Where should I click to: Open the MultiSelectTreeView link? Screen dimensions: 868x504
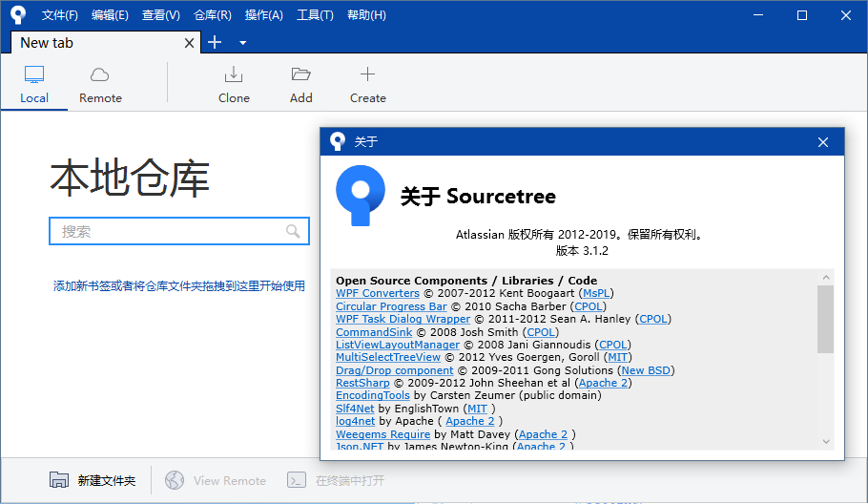click(x=388, y=357)
